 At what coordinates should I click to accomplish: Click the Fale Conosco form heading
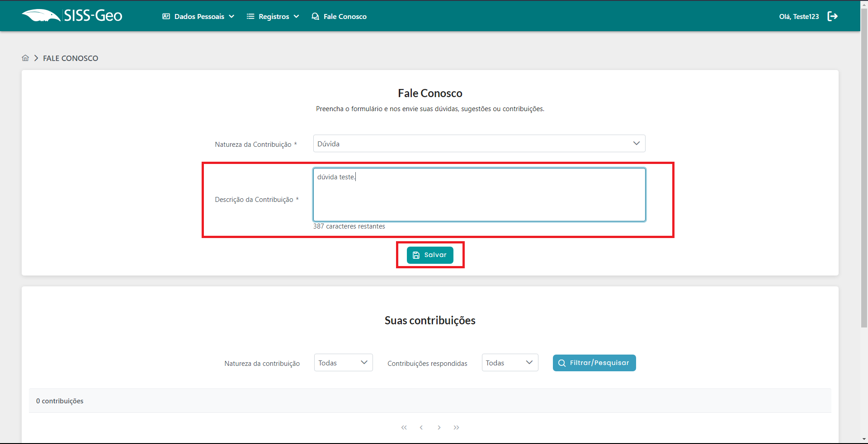click(x=430, y=93)
